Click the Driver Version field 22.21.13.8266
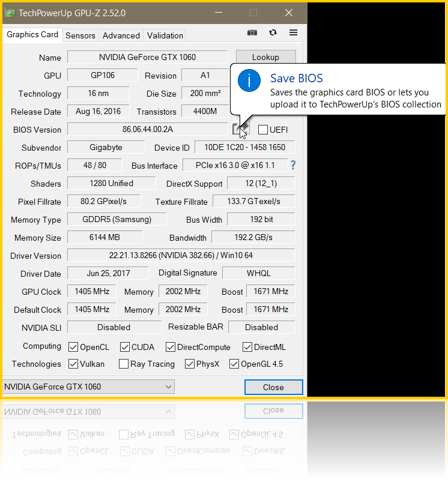This screenshot has height=479, width=448. [181, 255]
